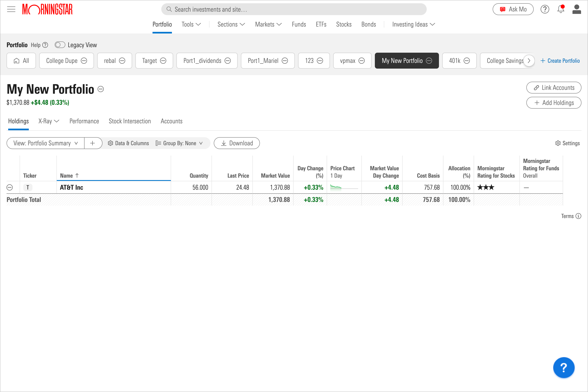Image resolution: width=588 pixels, height=392 pixels.
Task: Open the View: Portfolio Summary dropdown
Action: point(46,143)
